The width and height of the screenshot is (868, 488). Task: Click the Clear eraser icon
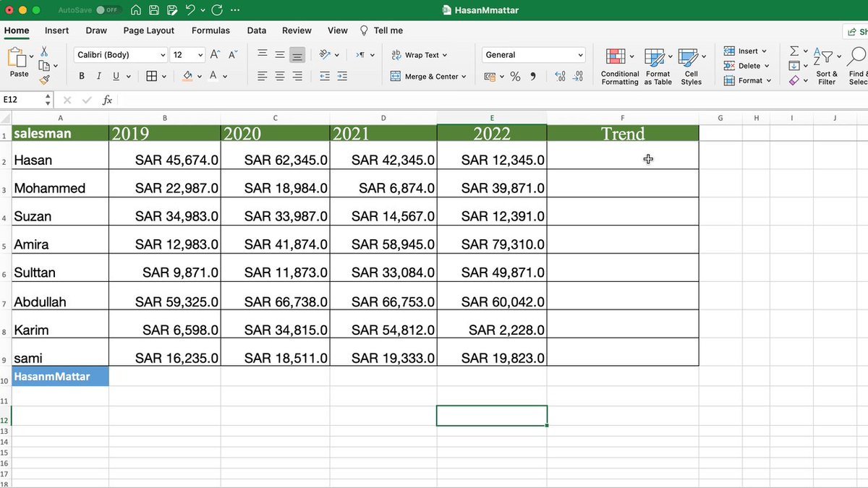(x=793, y=80)
